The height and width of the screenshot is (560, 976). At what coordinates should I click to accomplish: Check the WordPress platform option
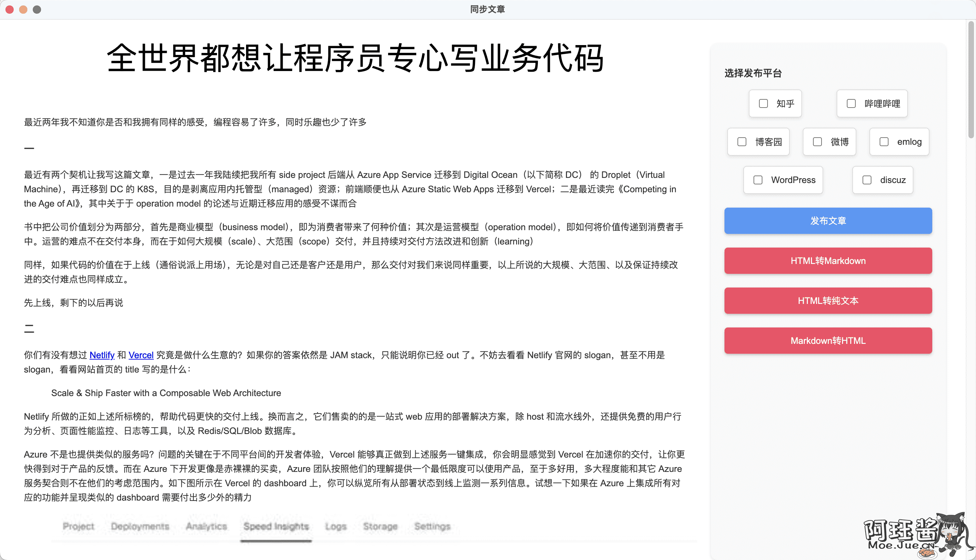pyautogui.click(x=758, y=180)
